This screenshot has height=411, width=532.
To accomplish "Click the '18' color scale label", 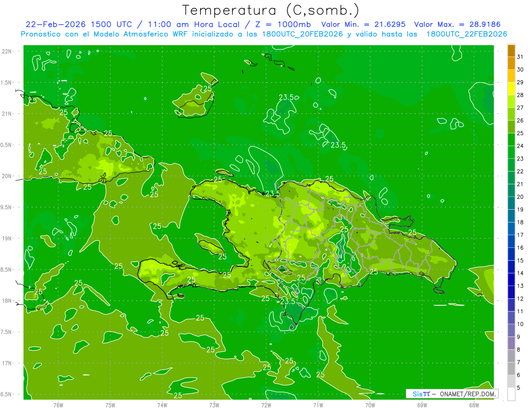I will tap(520, 222).
